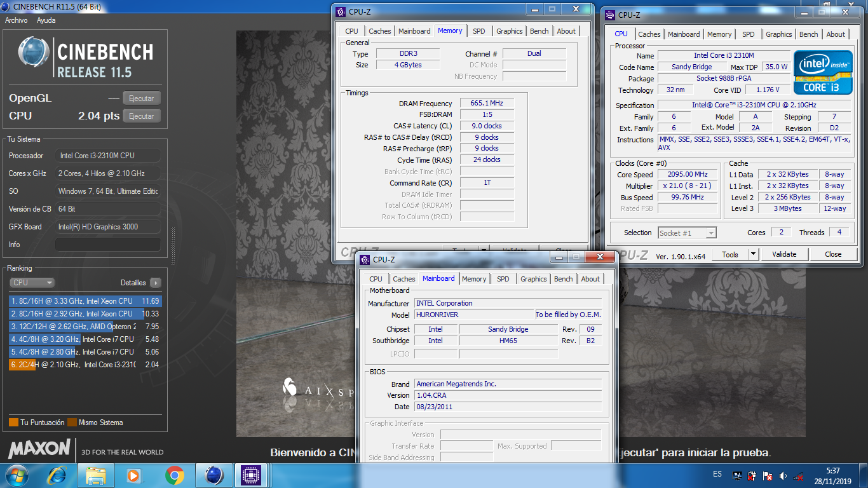Switch to CPU-Z taskbar button
This screenshot has width=868, height=488.
pyautogui.click(x=252, y=475)
